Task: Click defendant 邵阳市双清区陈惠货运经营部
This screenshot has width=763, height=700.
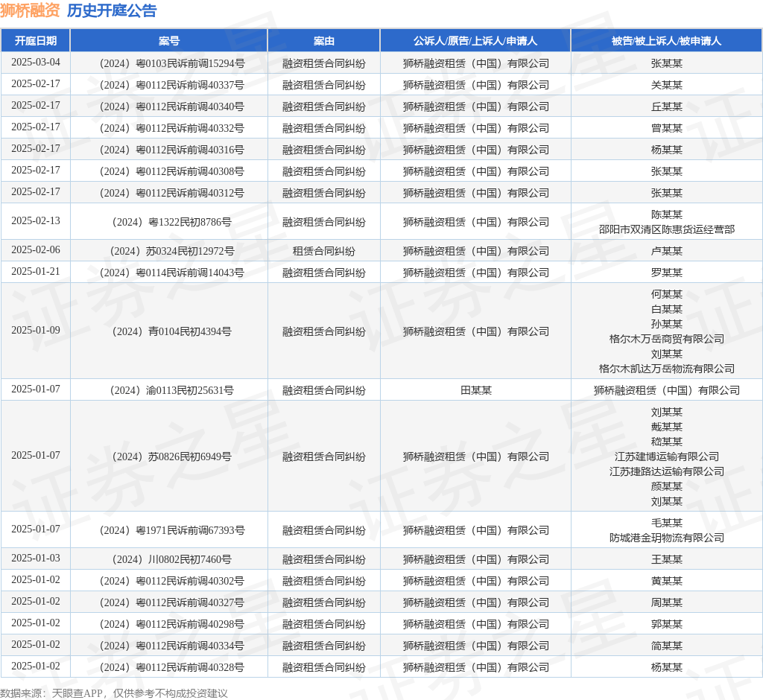Action: point(667,229)
